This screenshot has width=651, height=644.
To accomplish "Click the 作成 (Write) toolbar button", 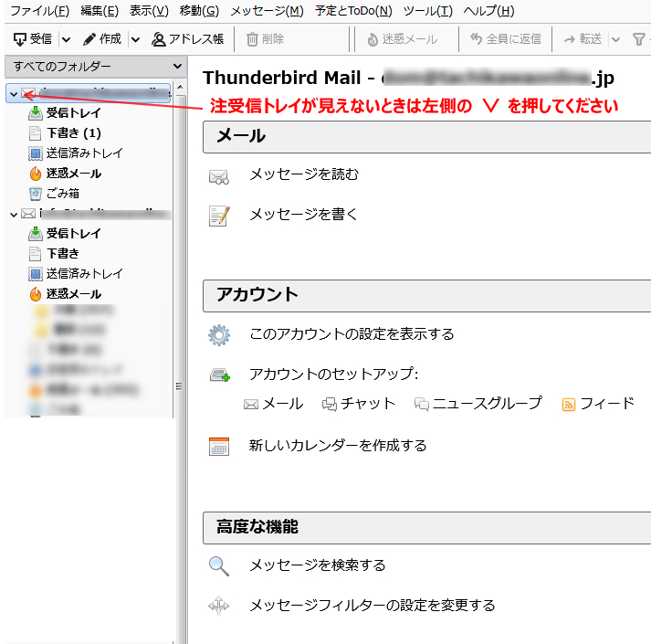I will point(101,39).
